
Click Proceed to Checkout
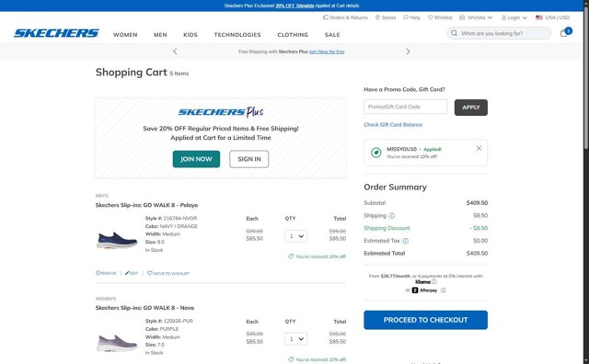425,320
